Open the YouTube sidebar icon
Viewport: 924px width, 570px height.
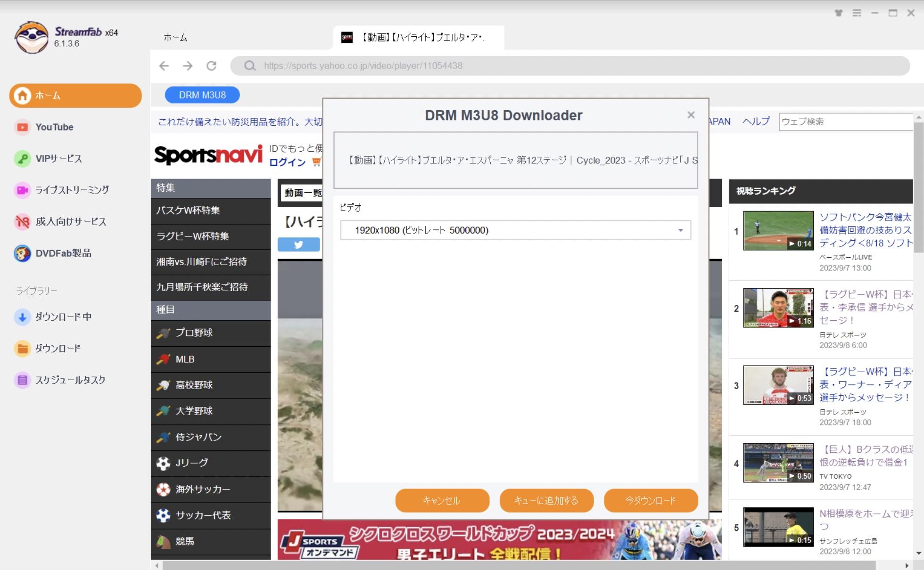(22, 127)
